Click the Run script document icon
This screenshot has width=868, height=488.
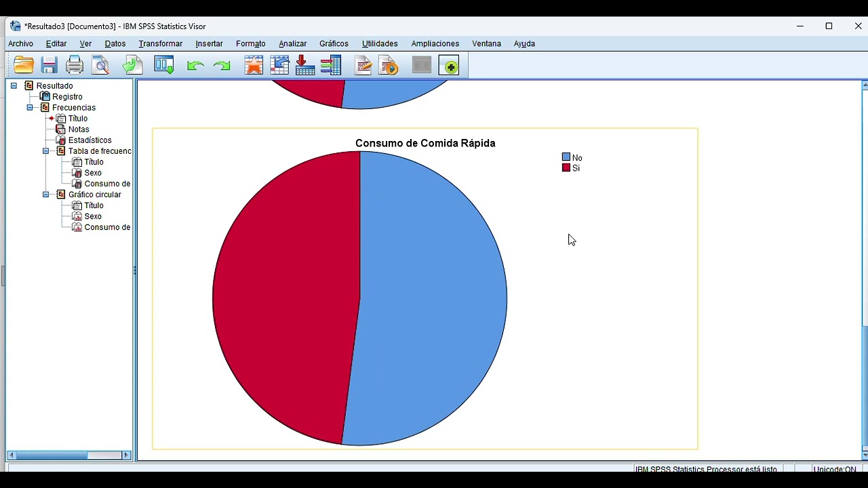pos(389,65)
